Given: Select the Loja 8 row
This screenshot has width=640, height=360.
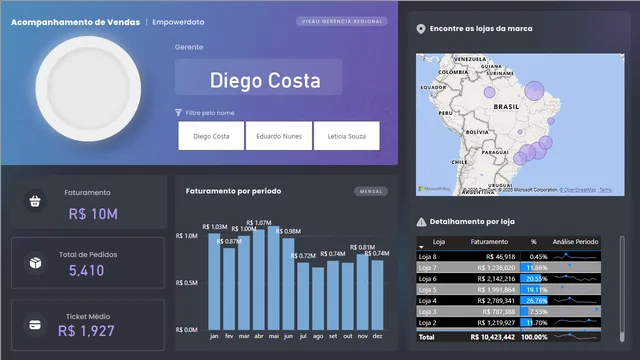Looking at the screenshot, I should pos(509,257).
